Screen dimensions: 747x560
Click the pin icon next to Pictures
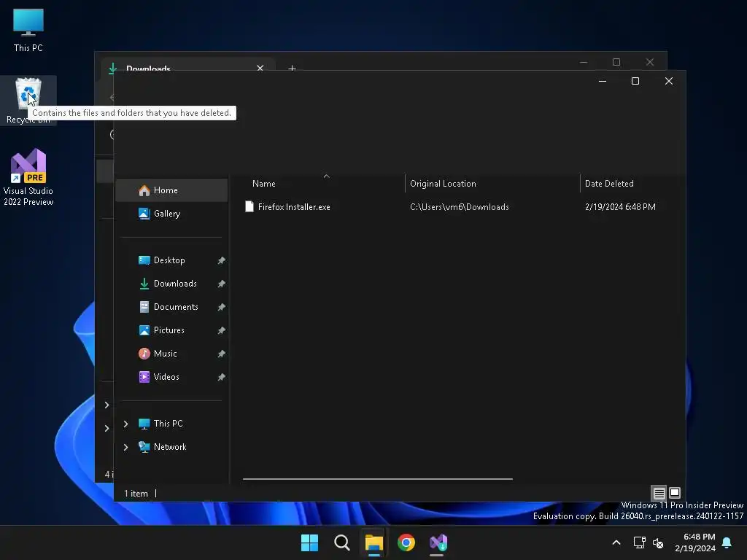[221, 330]
